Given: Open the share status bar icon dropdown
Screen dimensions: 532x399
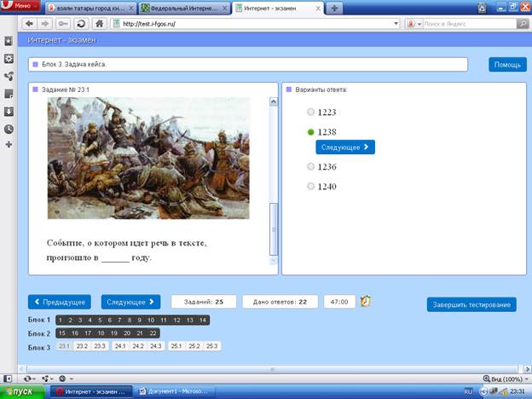Looking at the screenshot, I should coord(47,379).
